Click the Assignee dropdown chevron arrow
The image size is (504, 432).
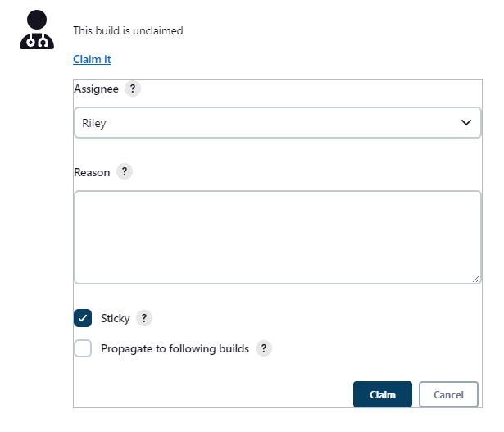(x=466, y=122)
